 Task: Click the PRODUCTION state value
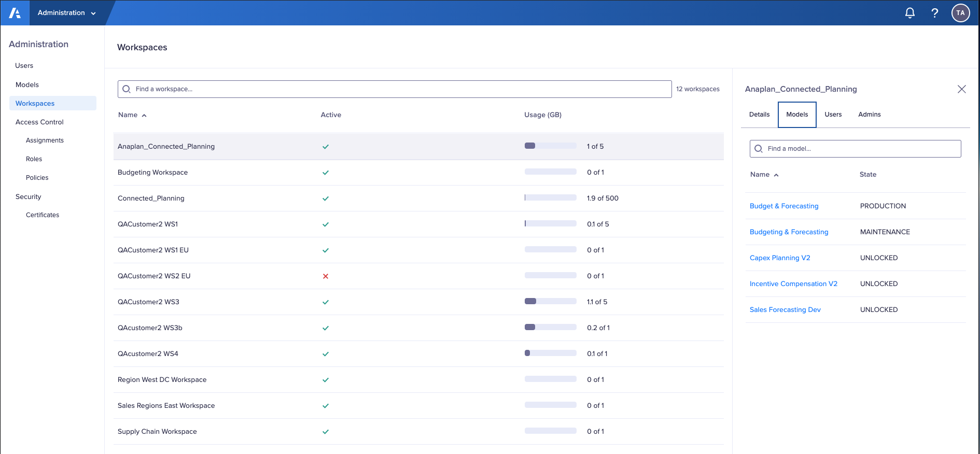coord(883,206)
